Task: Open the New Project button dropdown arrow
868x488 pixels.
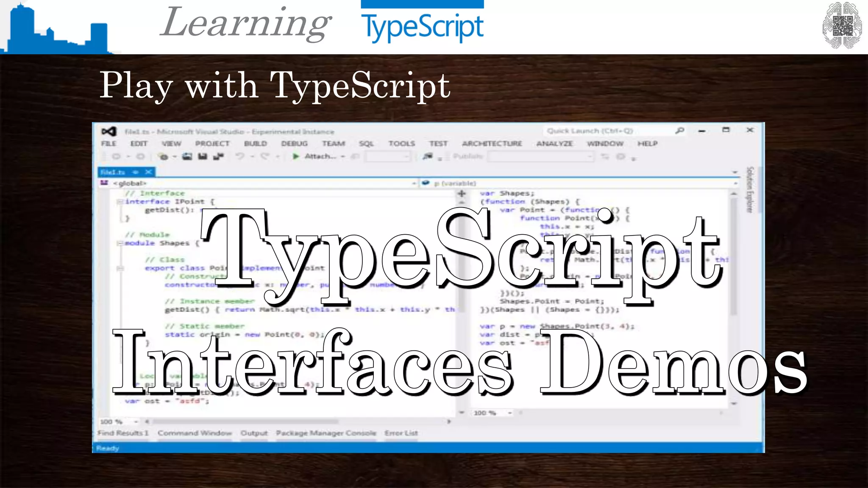Action: point(174,157)
